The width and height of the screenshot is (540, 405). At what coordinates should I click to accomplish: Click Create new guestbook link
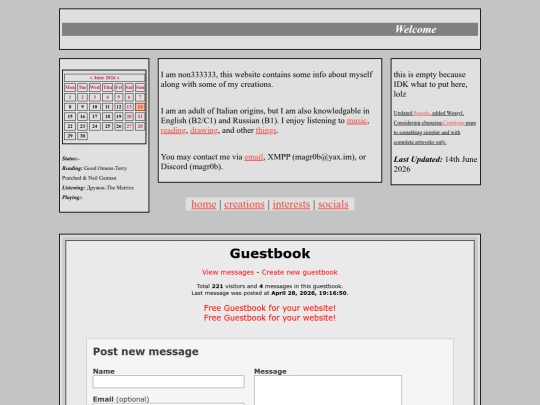(x=300, y=272)
